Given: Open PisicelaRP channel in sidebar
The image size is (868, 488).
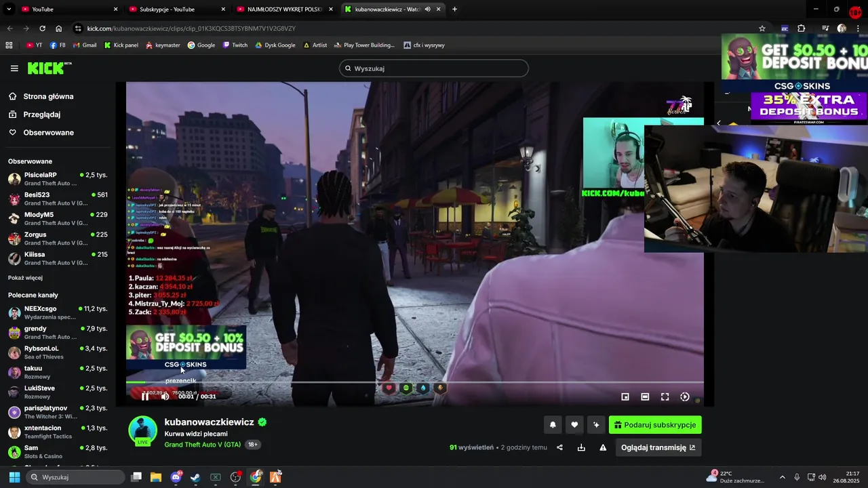Looking at the screenshot, I should coord(58,179).
